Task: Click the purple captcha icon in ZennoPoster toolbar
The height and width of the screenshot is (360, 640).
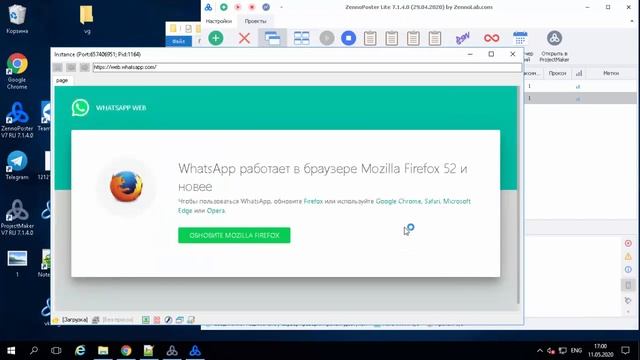Action: pos(462,38)
